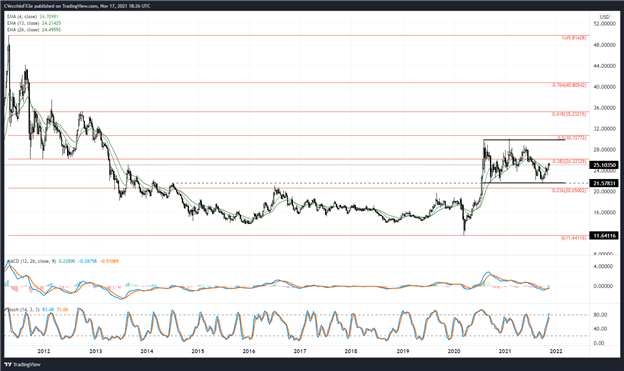Click the MACD value 0.22890
The image size is (624, 371).
tap(66, 261)
